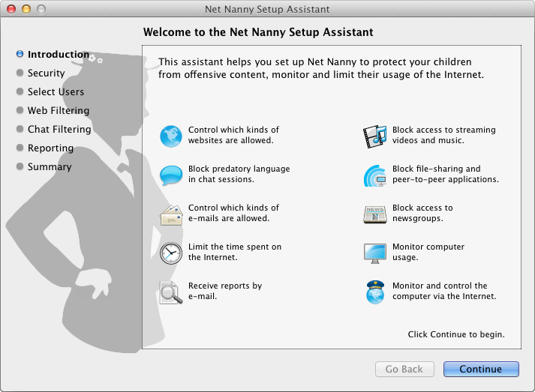Screen dimensions: 535x392
Task: Click the globe website control icon
Action: [x=171, y=136]
